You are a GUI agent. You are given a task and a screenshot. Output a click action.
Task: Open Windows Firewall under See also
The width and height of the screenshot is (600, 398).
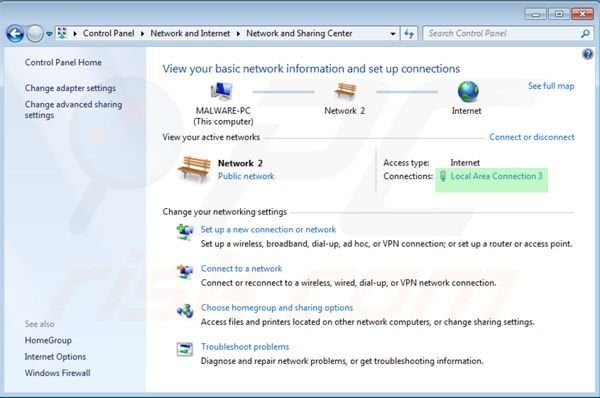click(57, 373)
